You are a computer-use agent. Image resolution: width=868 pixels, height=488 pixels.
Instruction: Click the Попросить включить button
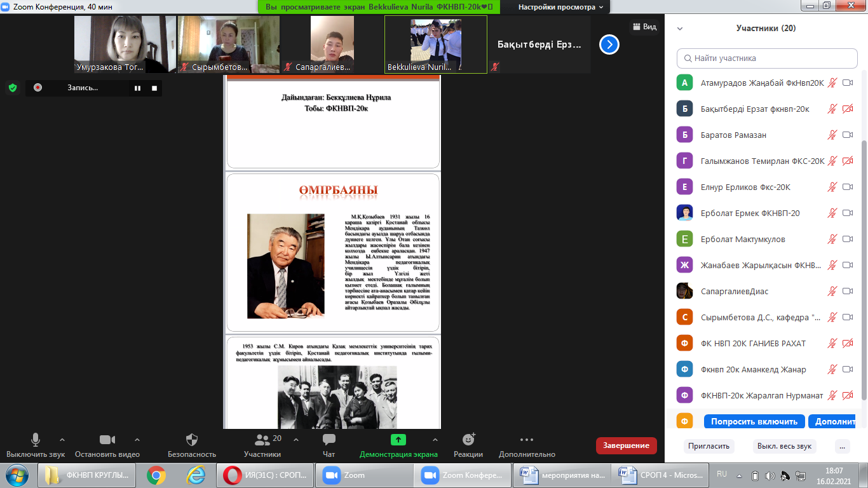click(x=754, y=421)
